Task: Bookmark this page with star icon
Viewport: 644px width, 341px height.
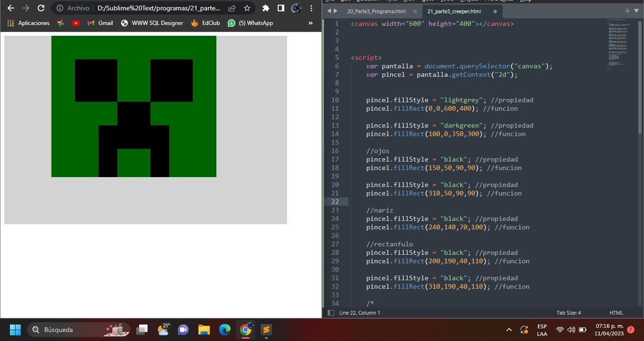Action: click(x=247, y=8)
